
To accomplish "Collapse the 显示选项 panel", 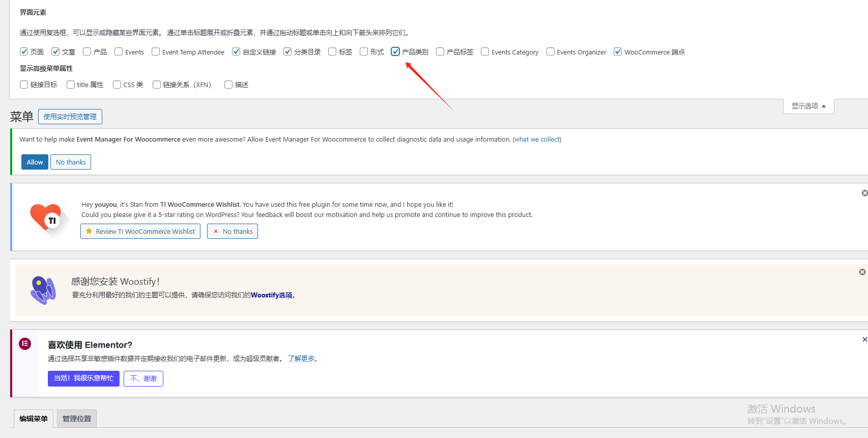I will (x=808, y=106).
